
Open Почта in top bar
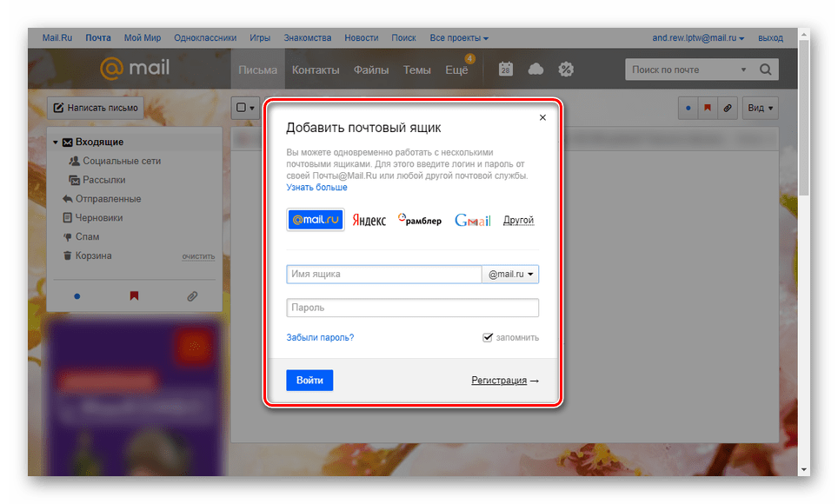point(98,38)
